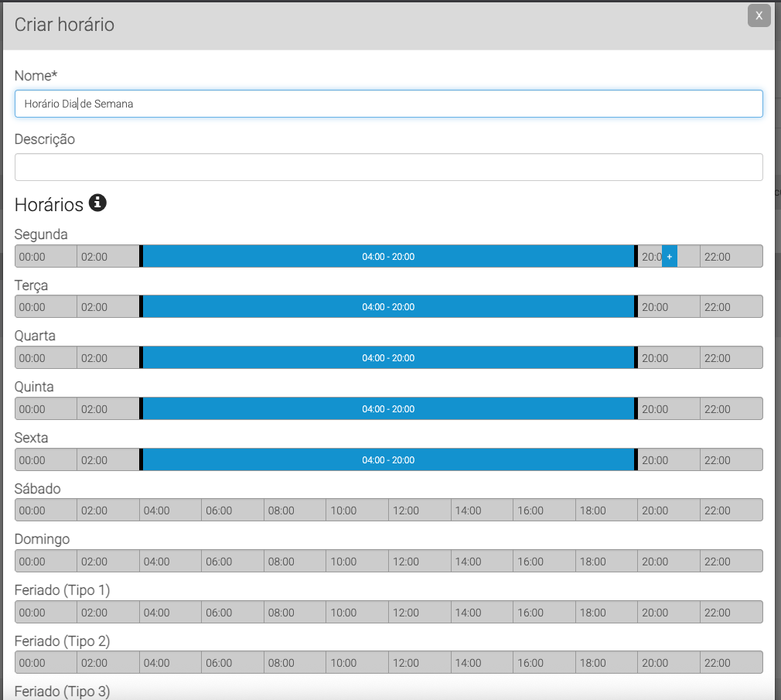The width and height of the screenshot is (781, 700).
Task: Click the 04:00 slot on Sábado
Action: point(170,510)
